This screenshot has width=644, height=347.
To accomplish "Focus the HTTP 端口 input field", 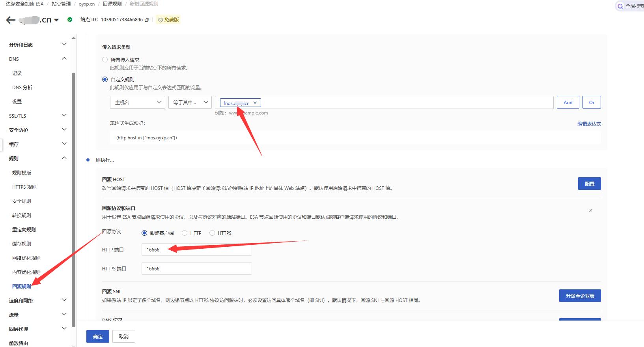I will click(x=197, y=249).
